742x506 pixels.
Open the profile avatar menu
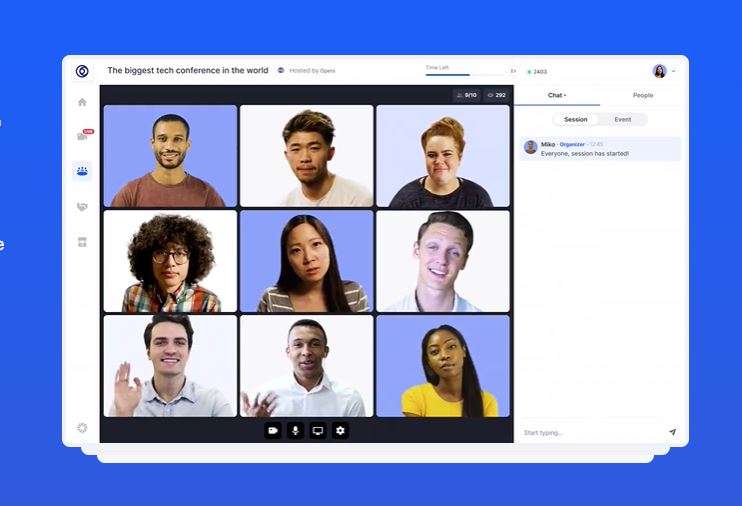(659, 71)
